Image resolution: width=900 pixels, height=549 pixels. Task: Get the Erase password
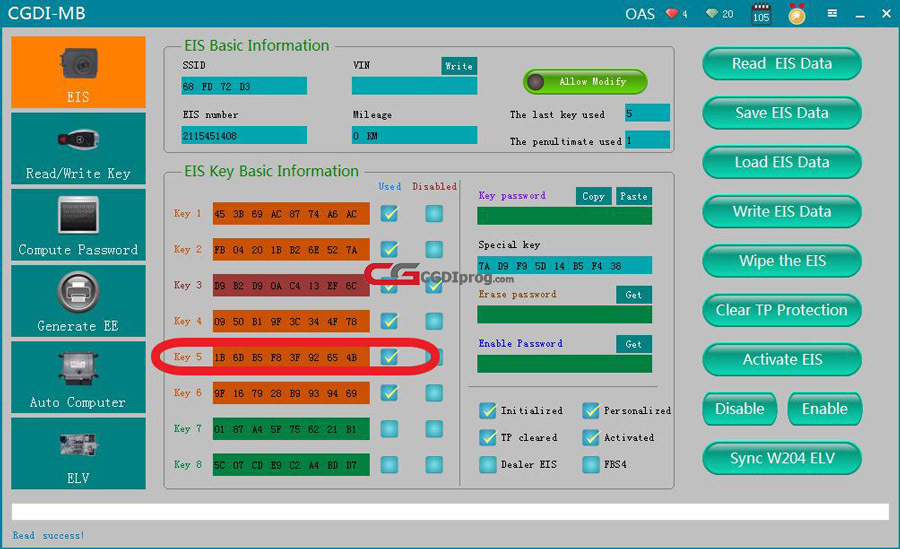pos(634,295)
